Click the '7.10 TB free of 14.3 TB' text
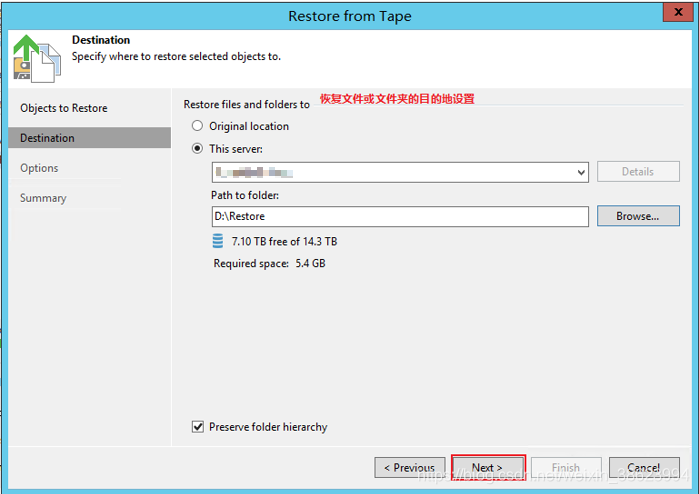This screenshot has height=494, width=699. pos(284,242)
